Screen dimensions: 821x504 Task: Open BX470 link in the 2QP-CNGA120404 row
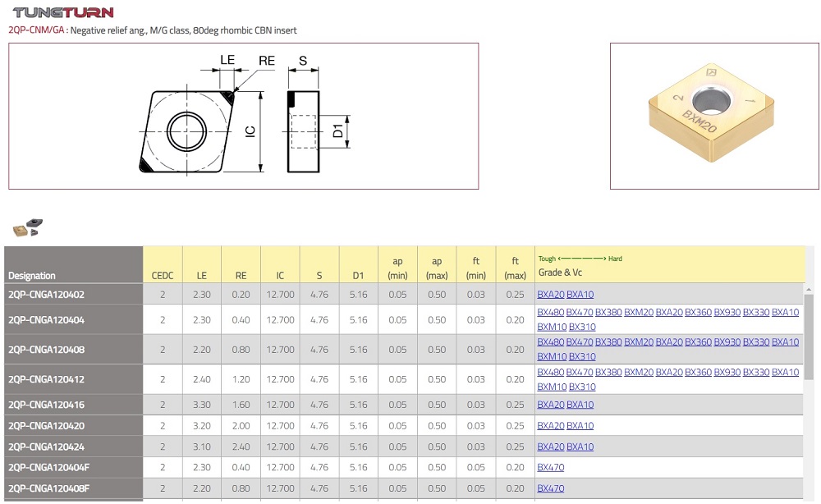click(580, 313)
